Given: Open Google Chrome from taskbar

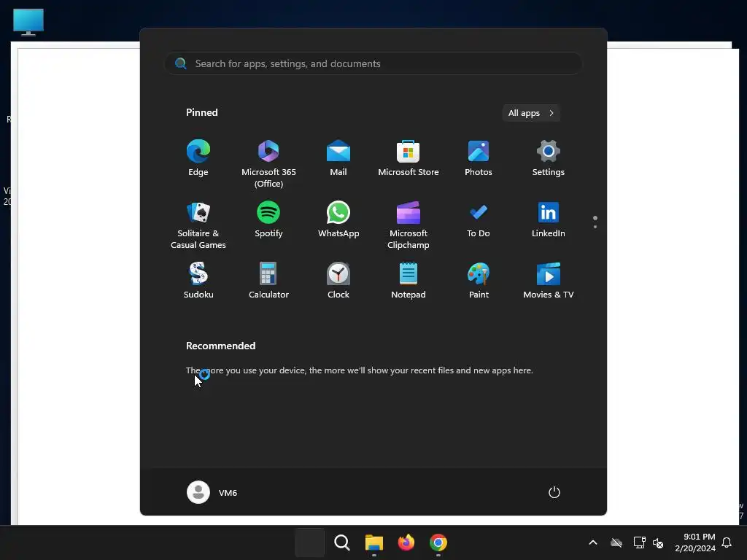Looking at the screenshot, I should 438,542.
